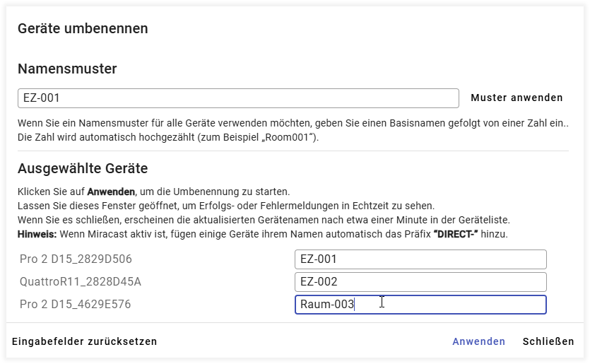
Task: Select the name field for QuattroR11_2828D45A
Action: (x=420, y=282)
